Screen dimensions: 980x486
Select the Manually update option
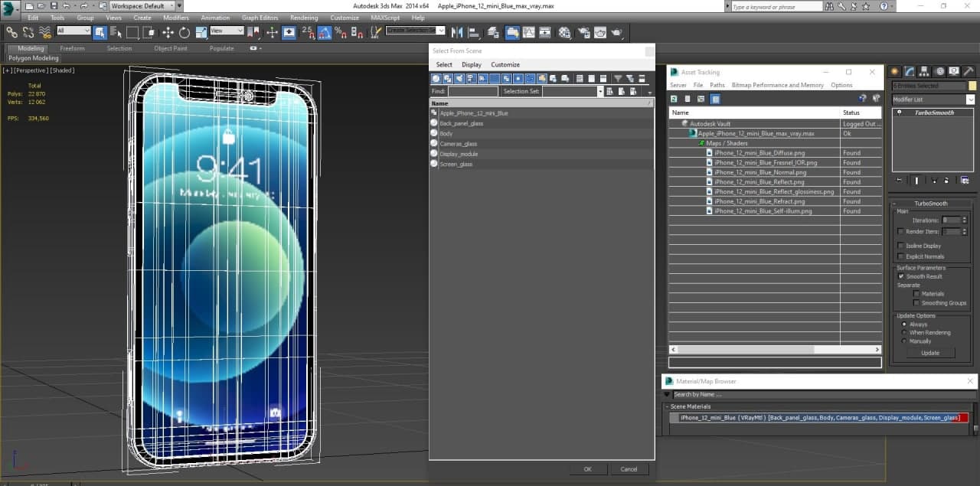(x=904, y=341)
